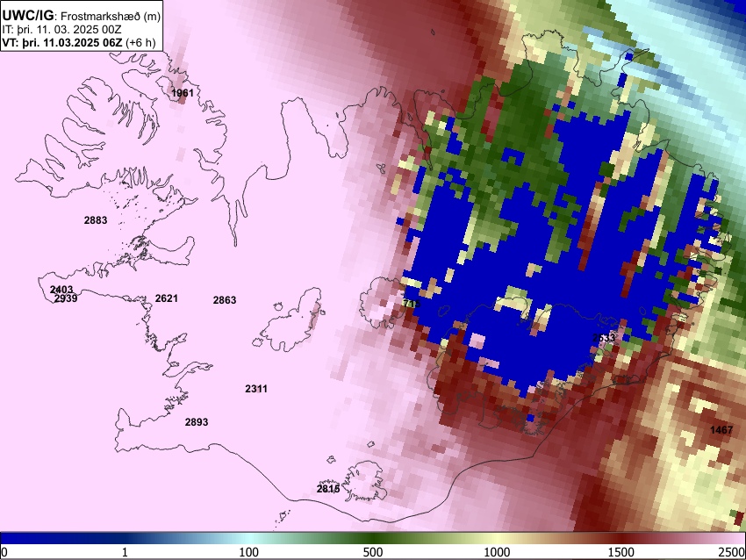
Task: Click the station value 2863
Action: (x=225, y=300)
